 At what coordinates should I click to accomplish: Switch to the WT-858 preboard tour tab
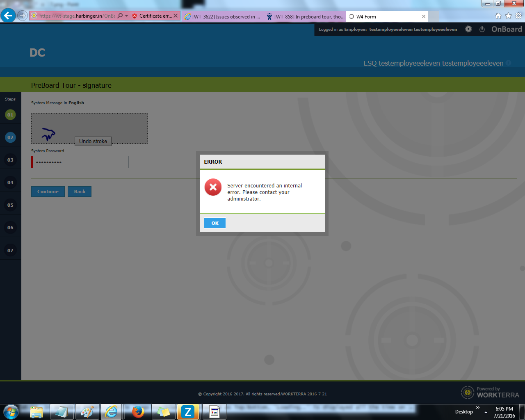306,16
